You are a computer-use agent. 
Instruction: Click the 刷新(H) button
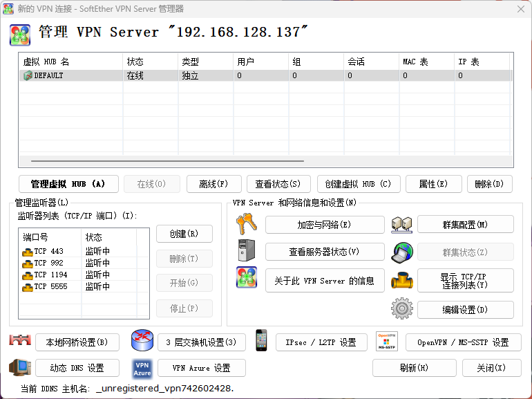click(415, 368)
